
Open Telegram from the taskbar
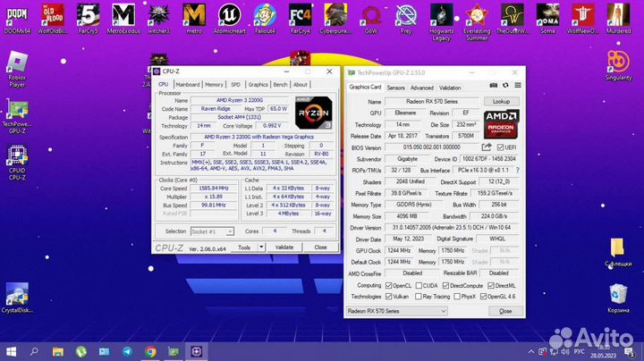click(x=127, y=351)
